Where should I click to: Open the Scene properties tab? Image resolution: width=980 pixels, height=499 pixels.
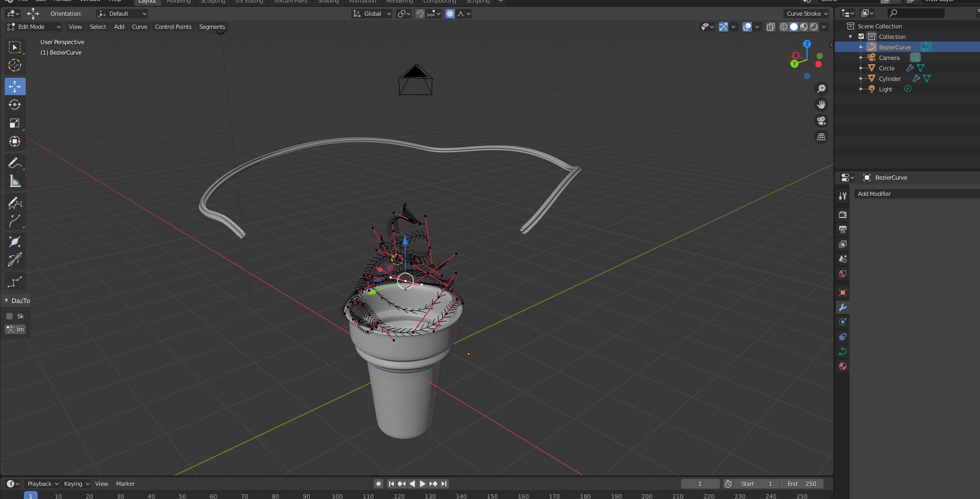tap(843, 259)
